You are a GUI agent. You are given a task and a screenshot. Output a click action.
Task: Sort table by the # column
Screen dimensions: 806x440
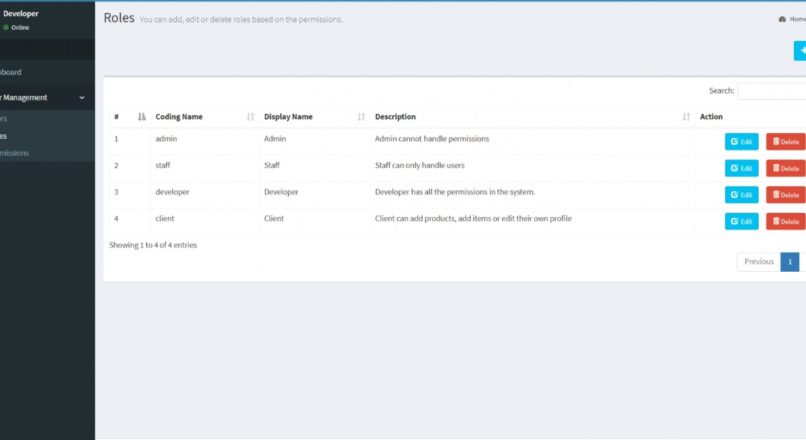click(142, 117)
